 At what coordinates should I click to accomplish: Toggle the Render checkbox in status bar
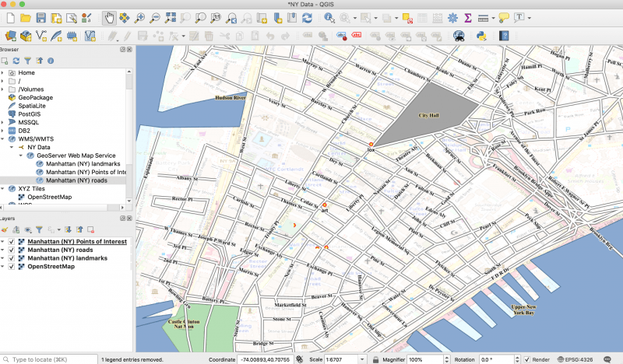point(527,359)
